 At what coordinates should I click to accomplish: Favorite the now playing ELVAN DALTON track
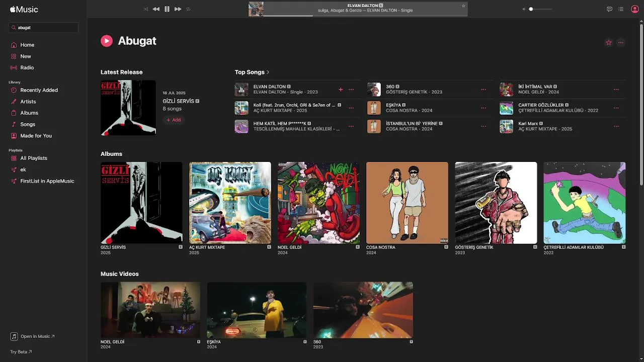[463, 6]
